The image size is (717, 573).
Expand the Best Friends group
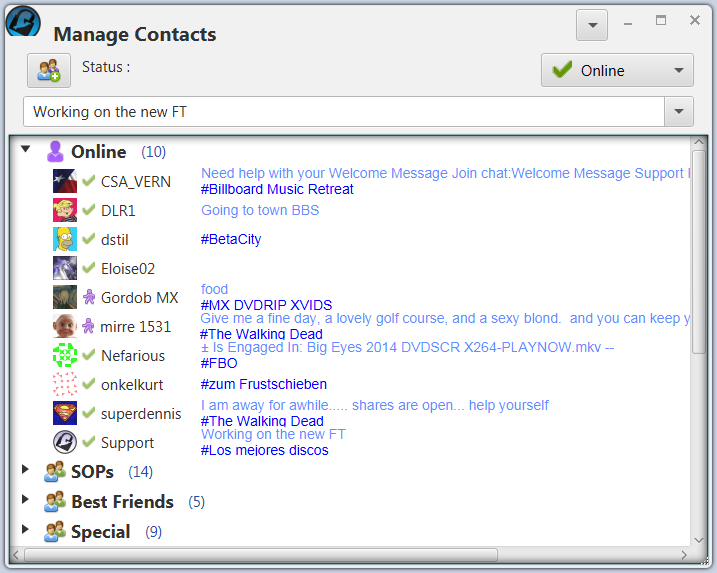tap(26, 500)
